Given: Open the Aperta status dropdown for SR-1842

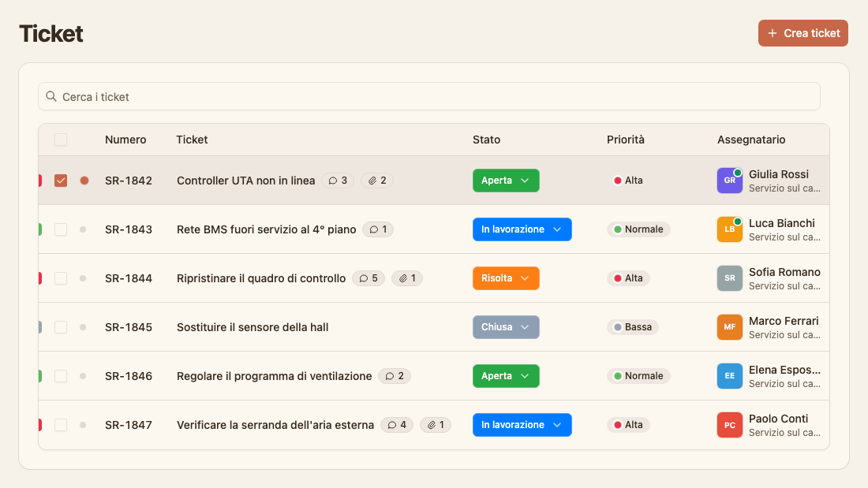Looking at the screenshot, I should (506, 181).
